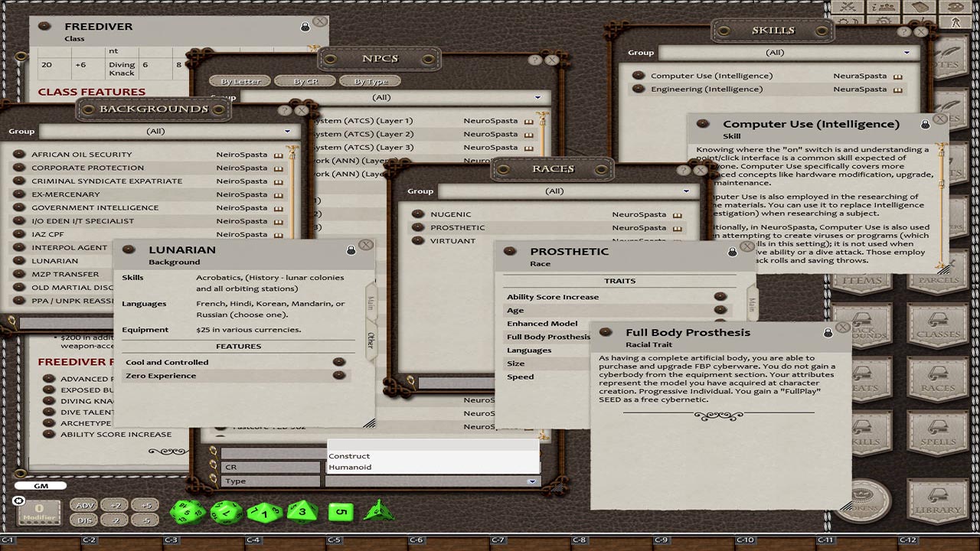Viewport: 980px width, 551px height.
Task: Lock the Full Body Prosthesis window
Action: [x=829, y=331]
